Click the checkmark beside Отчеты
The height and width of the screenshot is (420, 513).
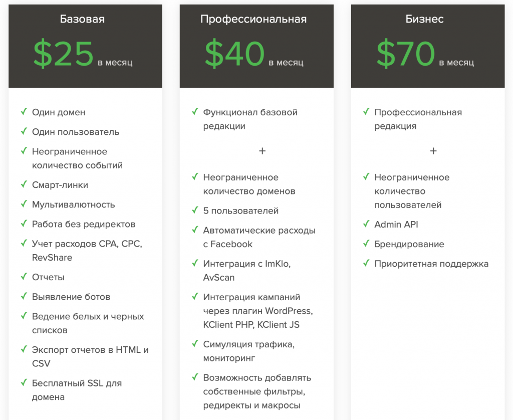(x=24, y=277)
